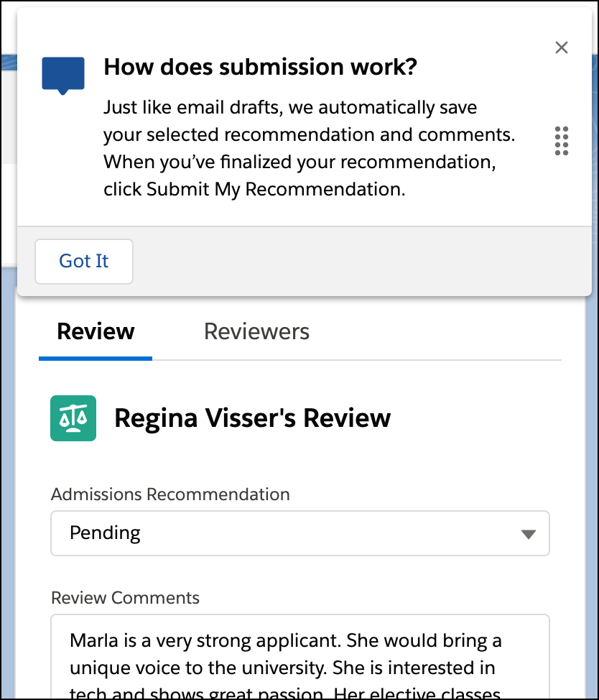Click the 'Review Comments' field label
The height and width of the screenshot is (700, 599).
tap(126, 598)
